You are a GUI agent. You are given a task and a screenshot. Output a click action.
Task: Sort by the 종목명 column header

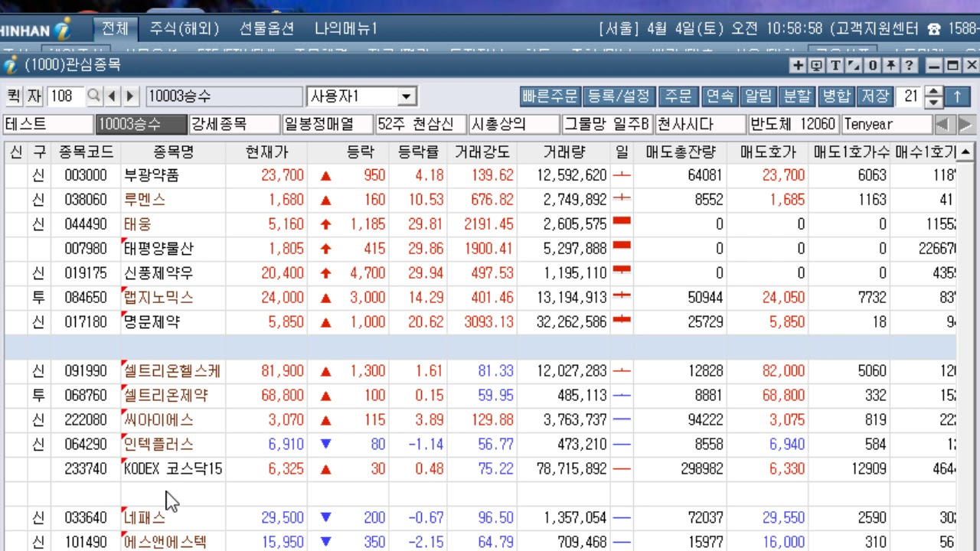pos(173,152)
